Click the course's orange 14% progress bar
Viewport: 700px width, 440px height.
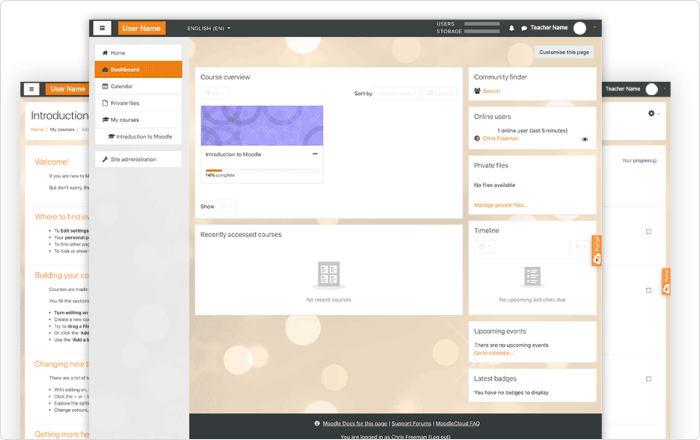[x=214, y=170]
